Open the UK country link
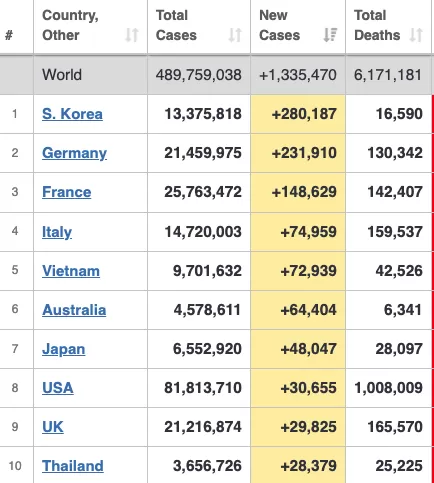Image resolution: width=434 pixels, height=483 pixels. click(53, 427)
